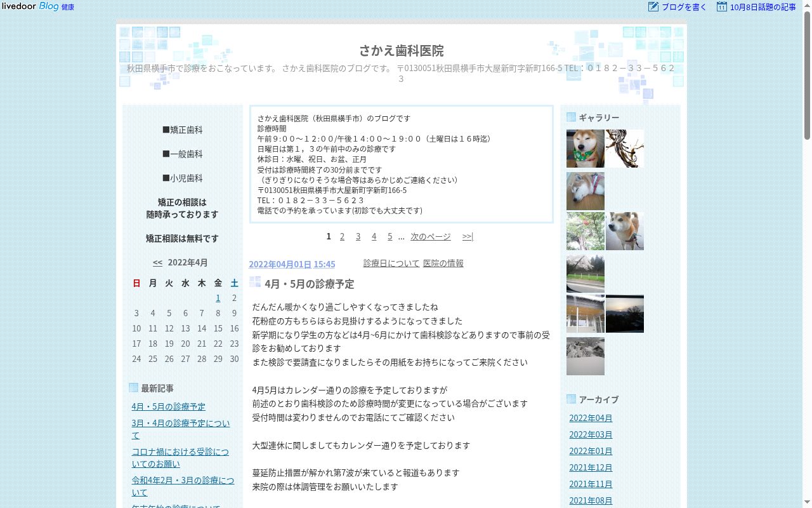Open archive 2021年11月

[591, 484]
